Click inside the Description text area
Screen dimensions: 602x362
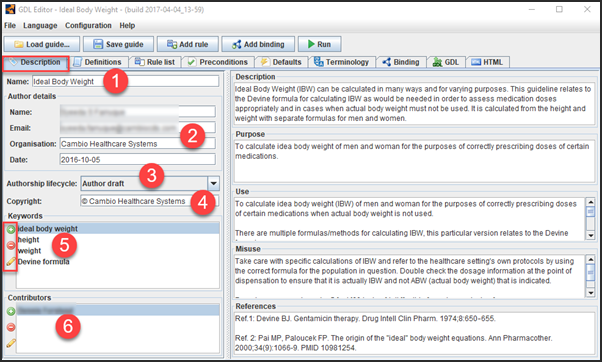pos(414,104)
